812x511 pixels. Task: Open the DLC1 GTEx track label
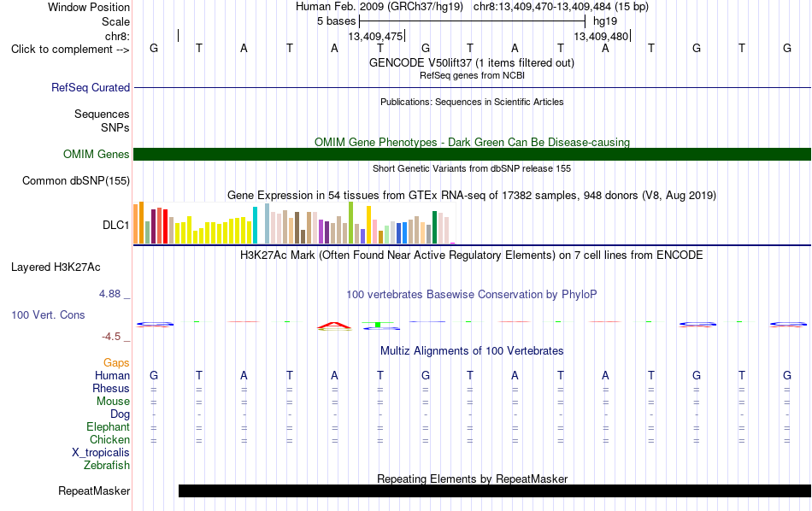pyautogui.click(x=115, y=226)
